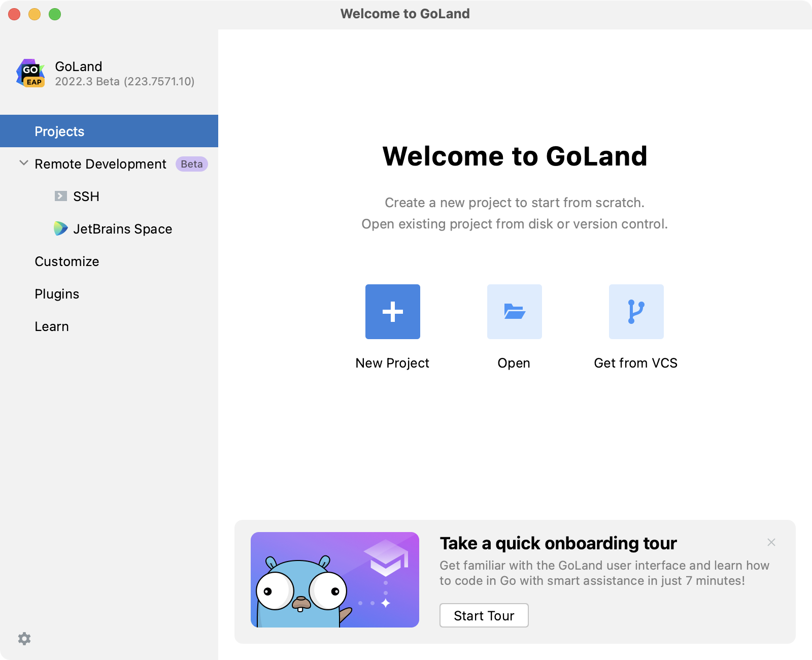Select SSH under Remote Development
The height and width of the screenshot is (660, 812).
[109, 196]
